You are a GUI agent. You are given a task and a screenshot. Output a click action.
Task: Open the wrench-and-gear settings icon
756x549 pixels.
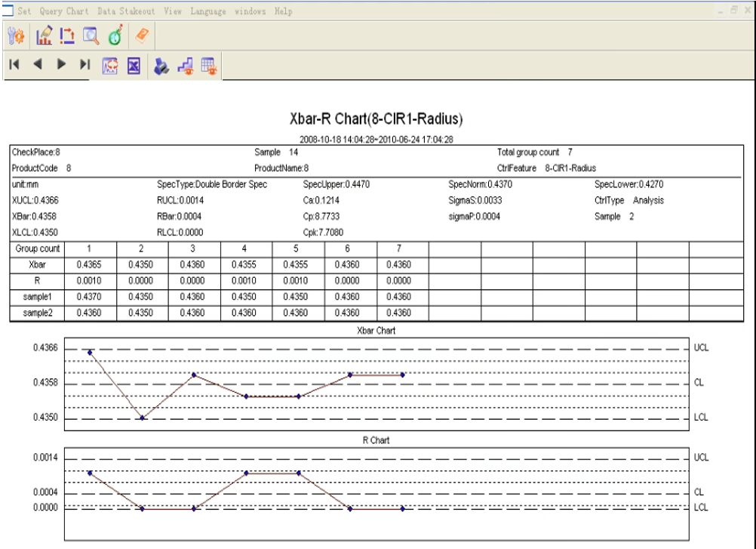(17, 36)
